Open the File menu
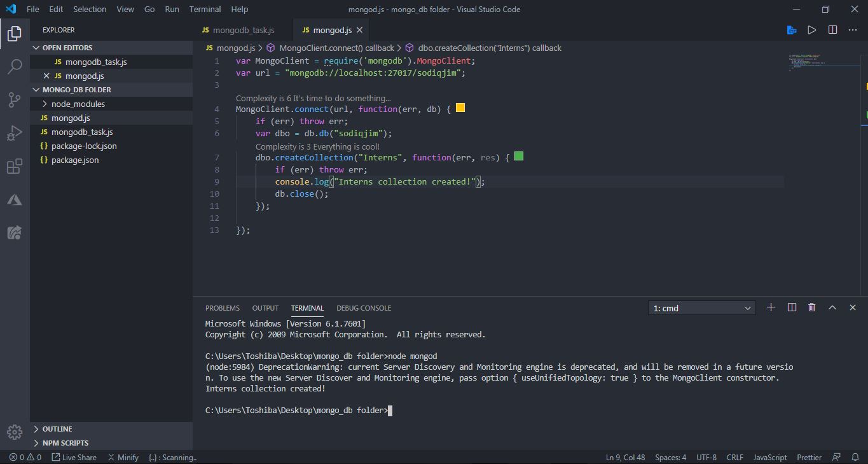868x464 pixels. [32, 9]
